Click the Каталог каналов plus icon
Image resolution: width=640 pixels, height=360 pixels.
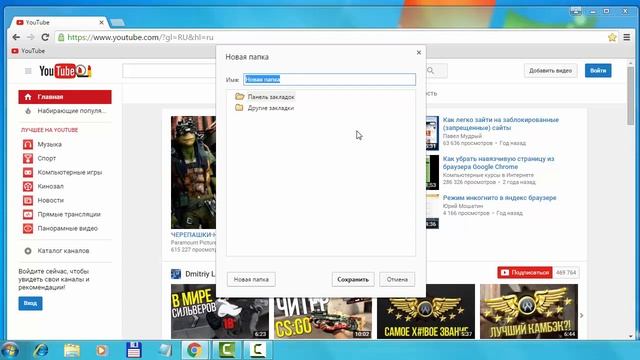click(x=28, y=251)
